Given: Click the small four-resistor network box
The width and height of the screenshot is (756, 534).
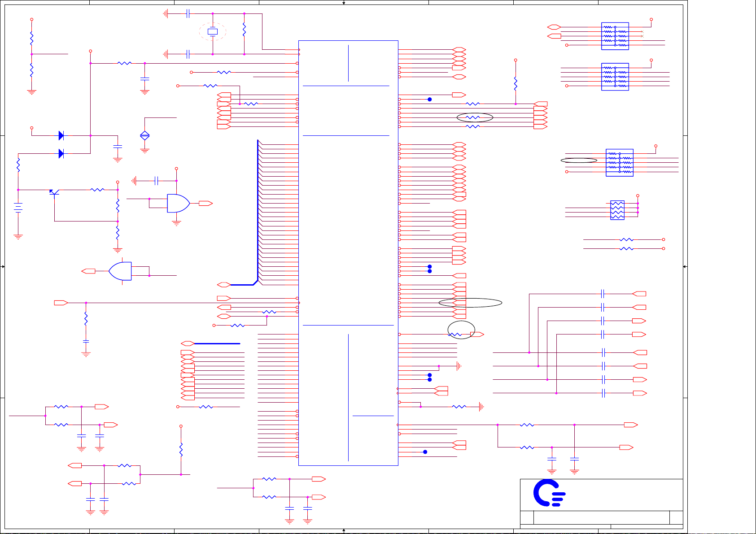Looking at the screenshot, I should (x=617, y=210).
